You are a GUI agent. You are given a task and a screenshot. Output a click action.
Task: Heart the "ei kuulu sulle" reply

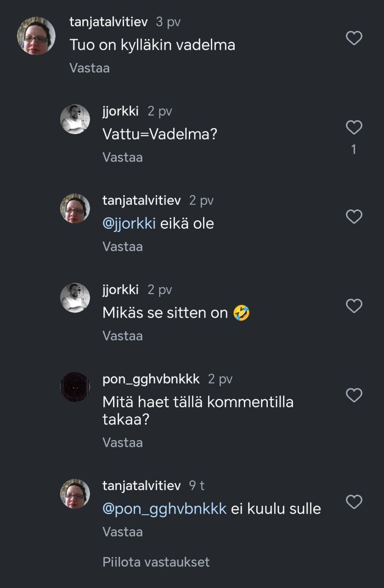(x=354, y=502)
